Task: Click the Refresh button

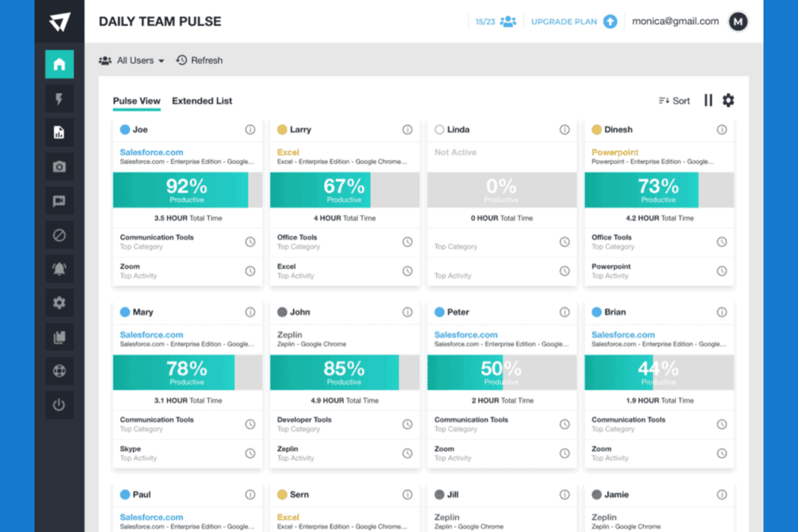Action: (200, 60)
